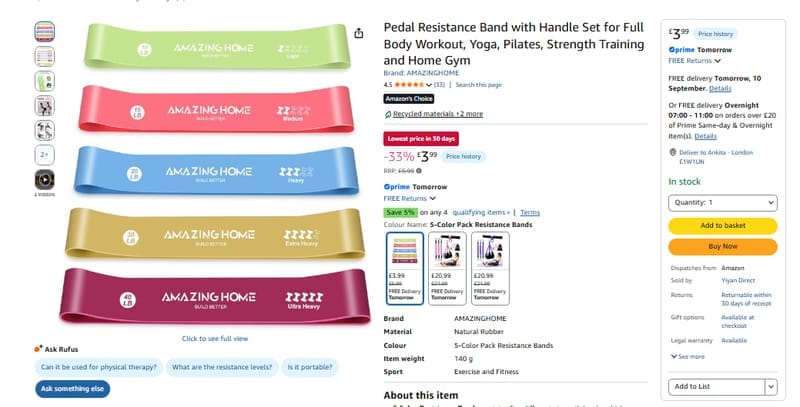Image resolution: width=800 pixels, height=407 pixels.
Task: Ask Rufus what the resistance levels are
Action: (222, 367)
